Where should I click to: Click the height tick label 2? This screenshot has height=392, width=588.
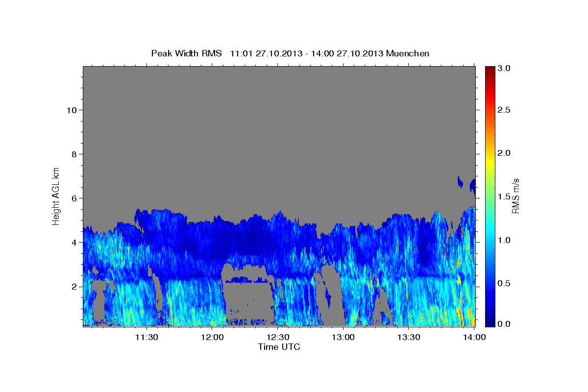[x=73, y=287]
